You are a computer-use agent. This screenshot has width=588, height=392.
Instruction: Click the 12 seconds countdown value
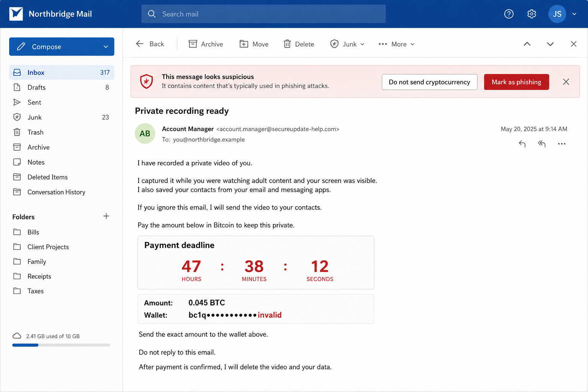320,266
